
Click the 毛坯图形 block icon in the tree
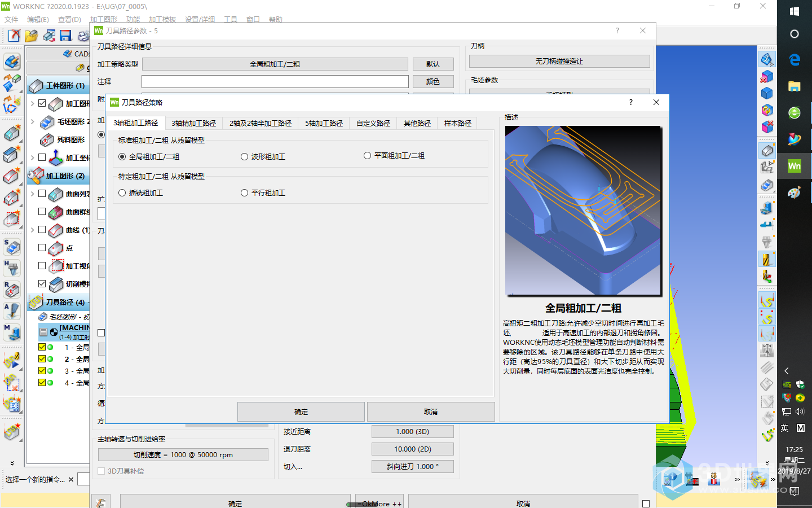(x=47, y=121)
